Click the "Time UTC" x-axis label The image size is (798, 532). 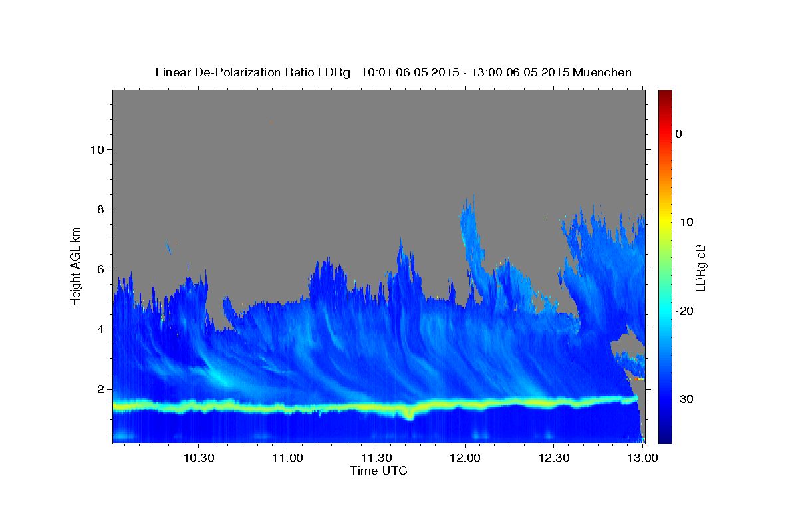click(378, 471)
